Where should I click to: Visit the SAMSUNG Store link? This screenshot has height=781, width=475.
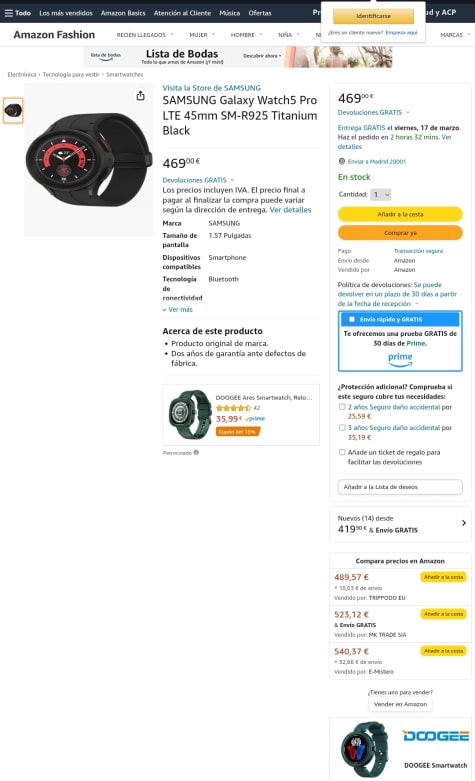pyautogui.click(x=212, y=88)
